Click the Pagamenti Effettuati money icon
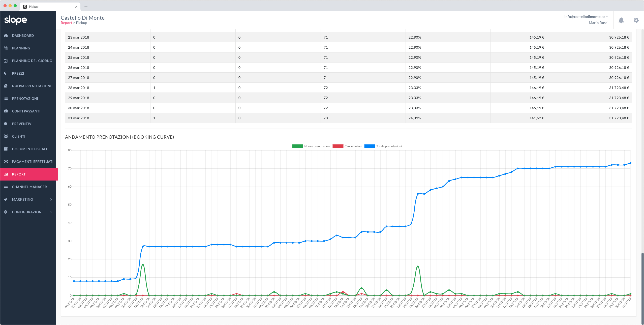Image resolution: width=644 pixels, height=325 pixels. pyautogui.click(x=6, y=162)
